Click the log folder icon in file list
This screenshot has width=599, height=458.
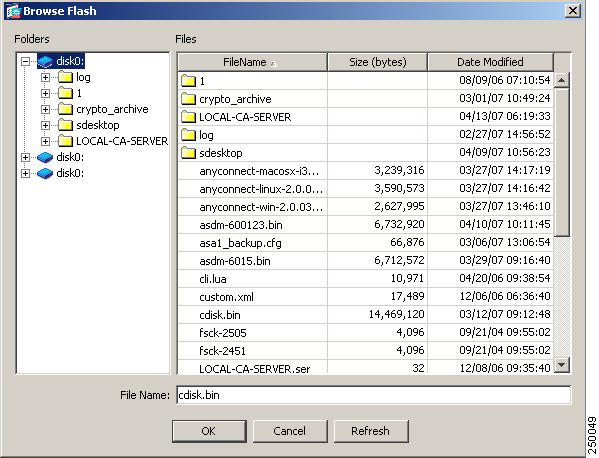pos(188,135)
